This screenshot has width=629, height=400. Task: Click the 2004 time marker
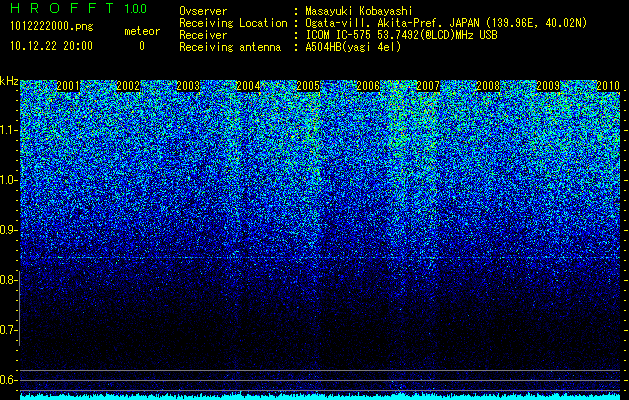[248, 86]
